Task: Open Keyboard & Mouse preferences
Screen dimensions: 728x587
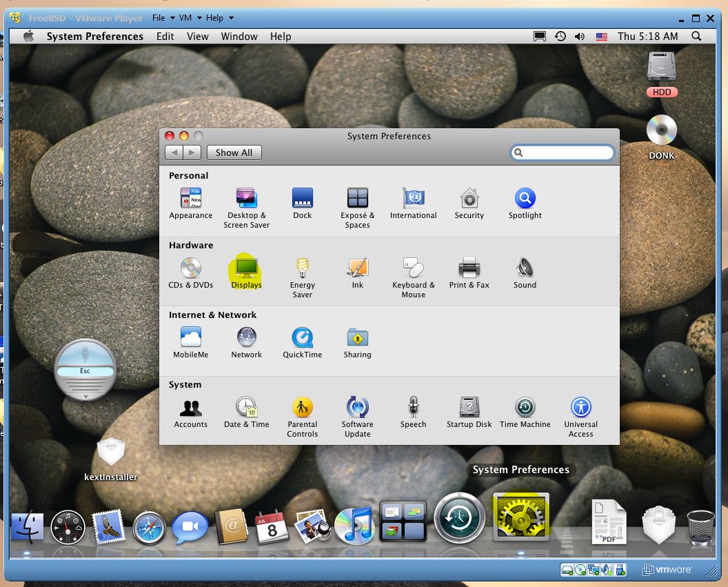Action: pyautogui.click(x=413, y=277)
